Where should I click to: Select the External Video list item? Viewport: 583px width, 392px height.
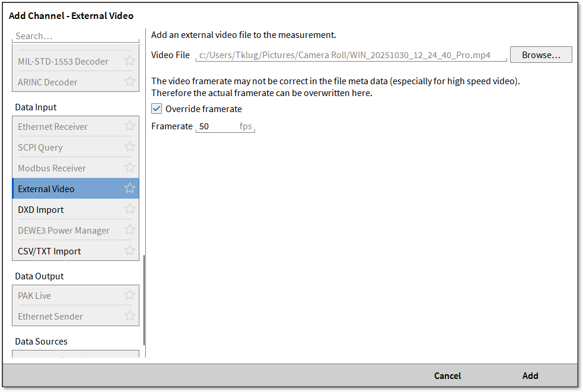tap(46, 189)
